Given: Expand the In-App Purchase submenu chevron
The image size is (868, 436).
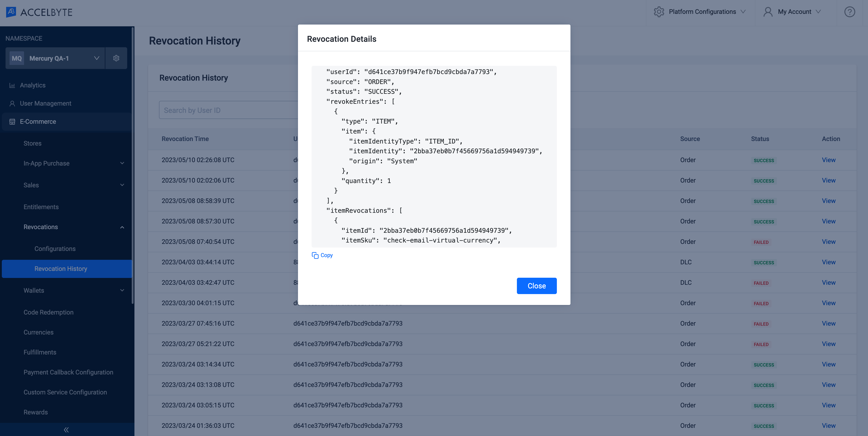Looking at the screenshot, I should (122, 163).
